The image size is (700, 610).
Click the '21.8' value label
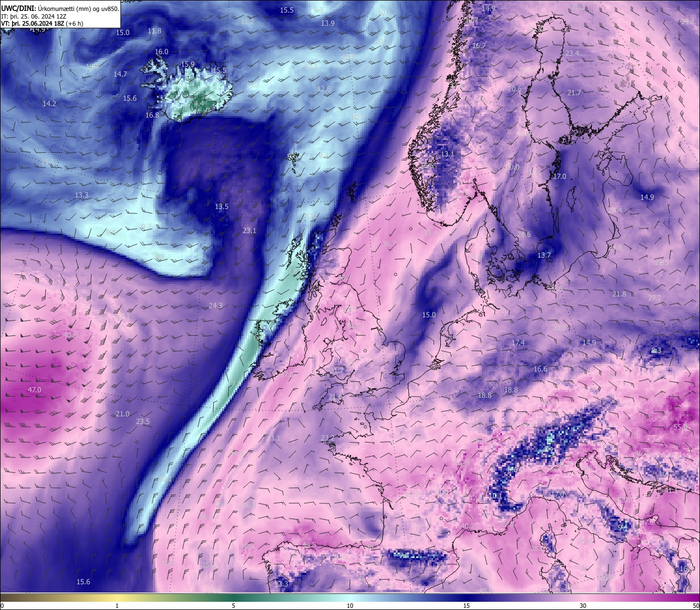coord(619,294)
